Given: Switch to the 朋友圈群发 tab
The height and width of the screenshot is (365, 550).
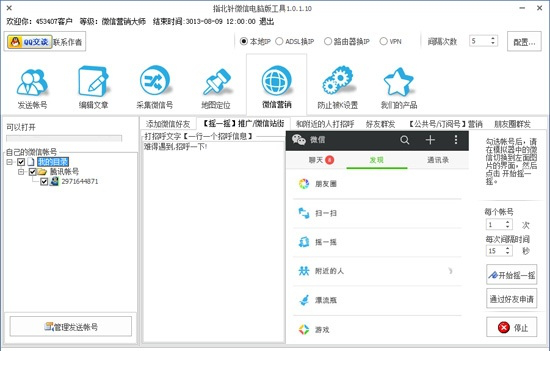Looking at the screenshot, I should tap(512, 124).
